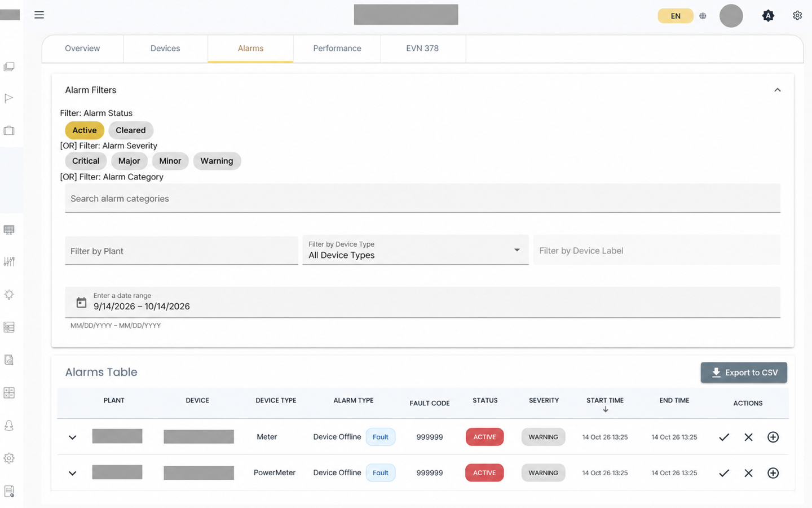
Task: Enable the Minor severity filter
Action: click(x=170, y=161)
